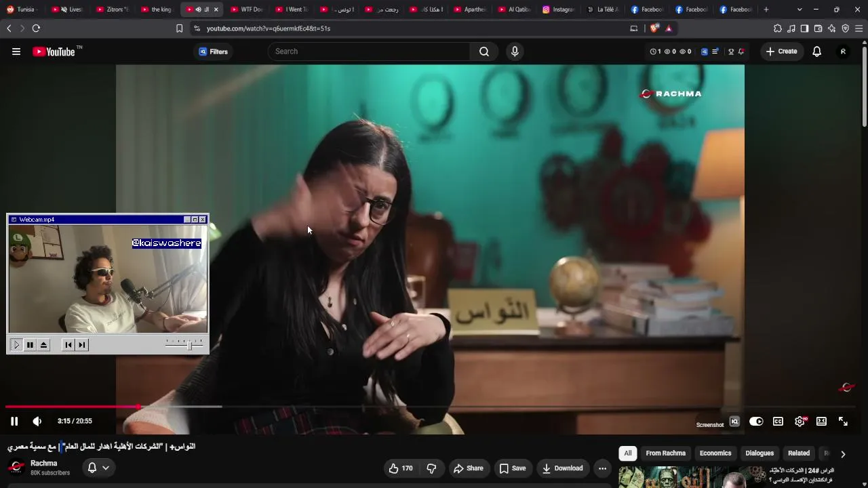This screenshot has width=868, height=488.
Task: Start voice search with microphone icon
Action: tap(515, 52)
